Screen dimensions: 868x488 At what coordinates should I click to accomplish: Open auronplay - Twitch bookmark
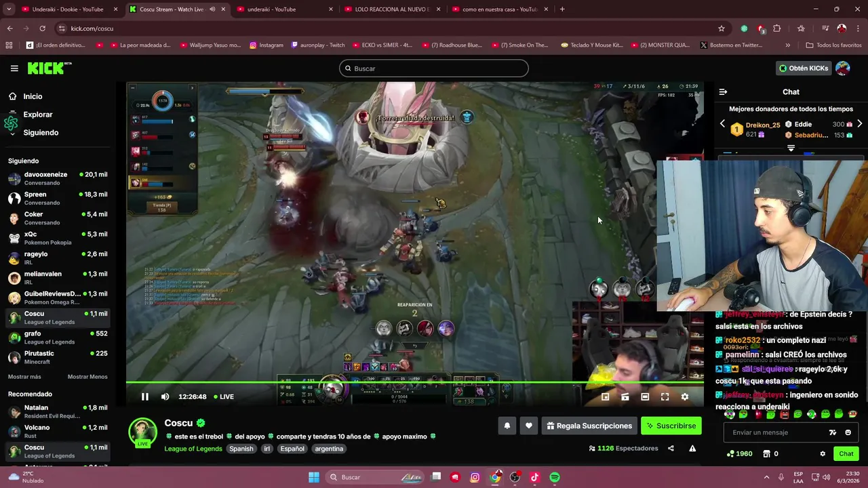tap(318, 45)
